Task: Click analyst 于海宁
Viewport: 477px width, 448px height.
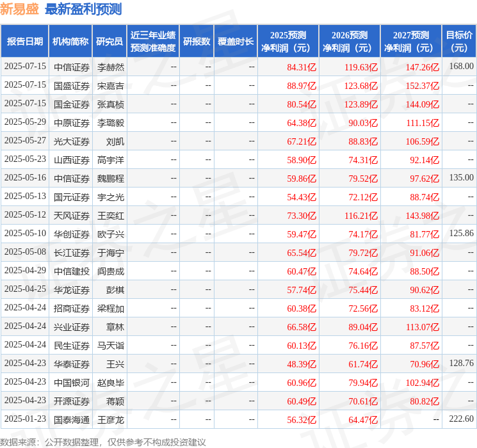Action: (x=111, y=253)
